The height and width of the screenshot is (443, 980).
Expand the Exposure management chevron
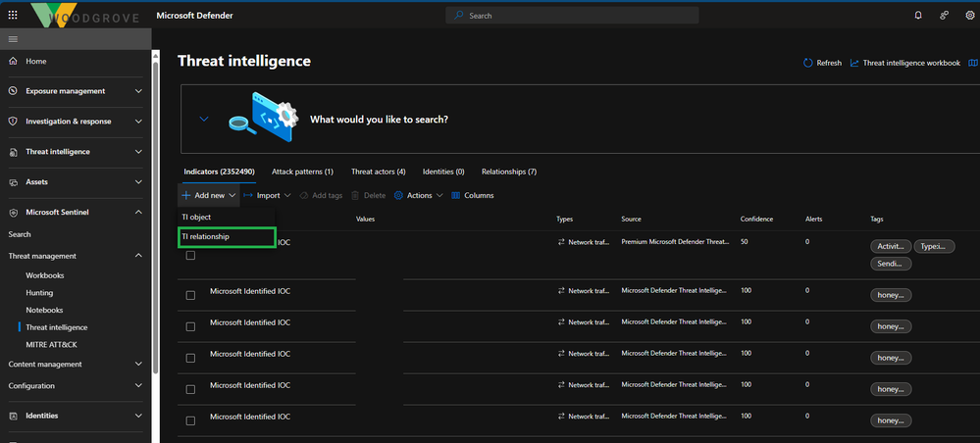pyautogui.click(x=138, y=91)
